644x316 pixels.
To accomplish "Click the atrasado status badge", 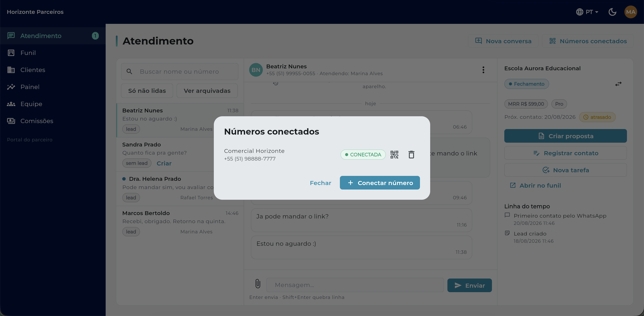I will coord(597,117).
